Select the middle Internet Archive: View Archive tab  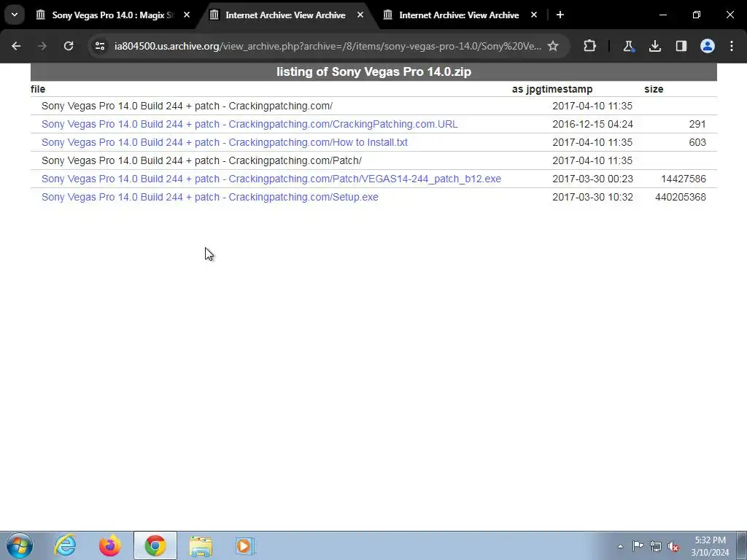(285, 15)
